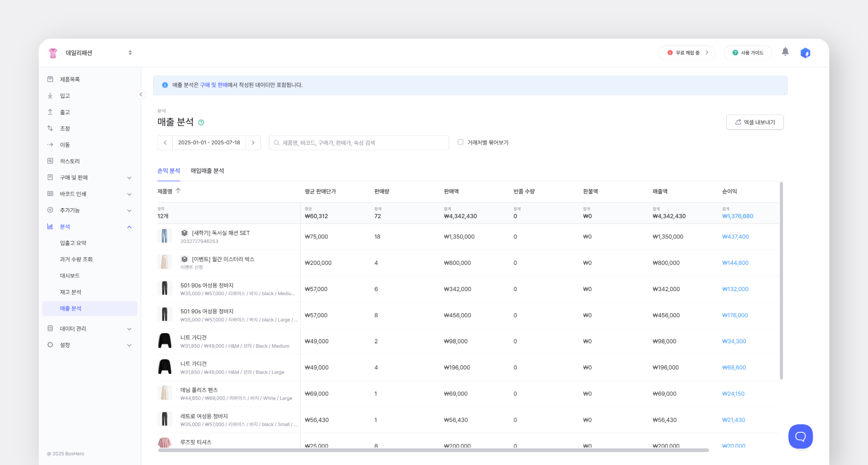Click 엑셀 내보내기 export button
Screen dimensions: 868x465
click(x=755, y=122)
